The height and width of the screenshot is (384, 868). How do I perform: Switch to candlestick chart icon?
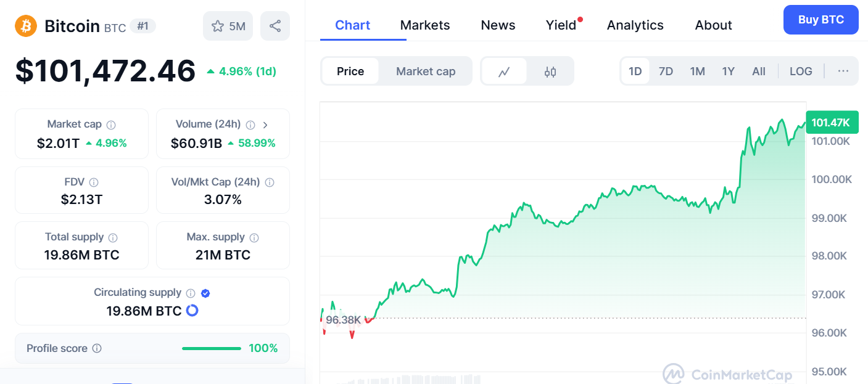pyautogui.click(x=550, y=71)
